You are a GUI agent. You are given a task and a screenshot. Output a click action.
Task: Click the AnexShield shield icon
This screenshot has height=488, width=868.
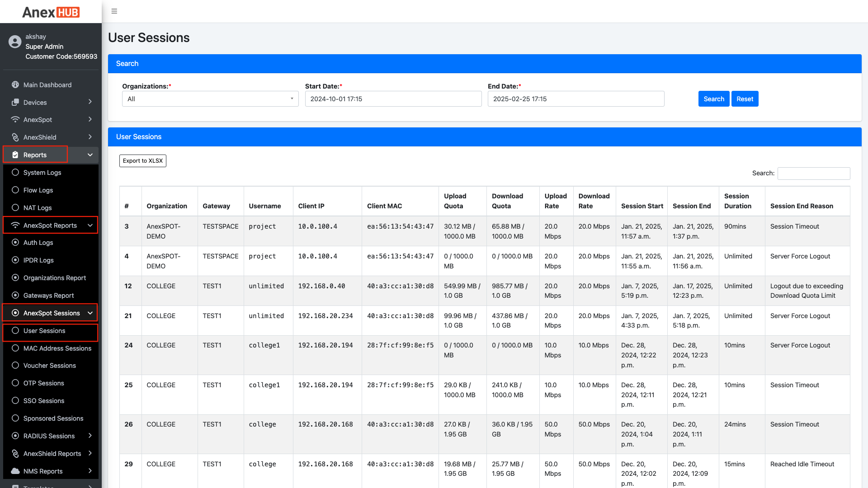(15, 137)
